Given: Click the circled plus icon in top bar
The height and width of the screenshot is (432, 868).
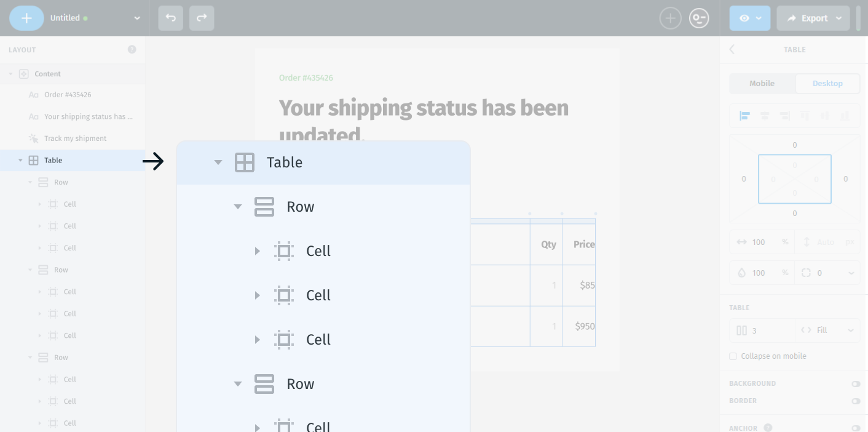Looking at the screenshot, I should pos(670,18).
